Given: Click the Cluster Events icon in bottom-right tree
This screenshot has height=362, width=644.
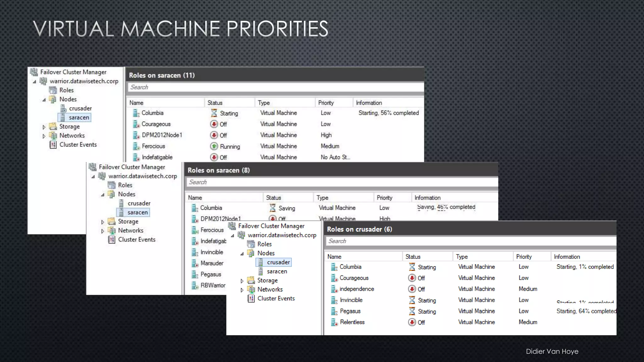Looking at the screenshot, I should coord(251,299).
